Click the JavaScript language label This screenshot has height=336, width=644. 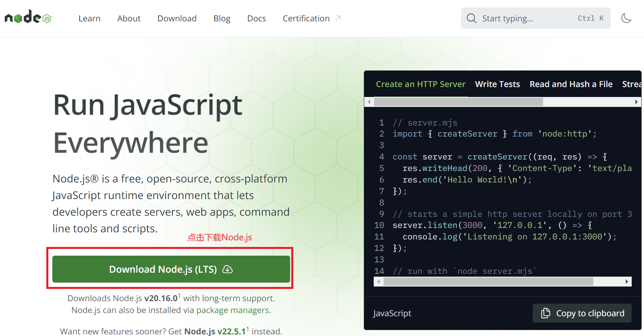pos(392,313)
